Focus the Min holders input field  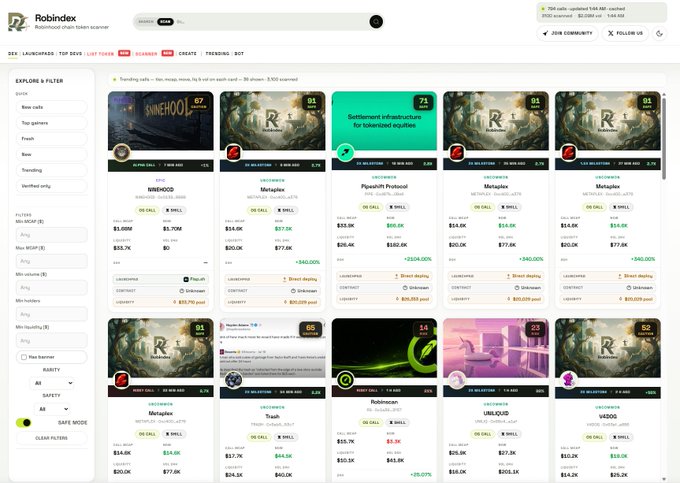coord(52,314)
